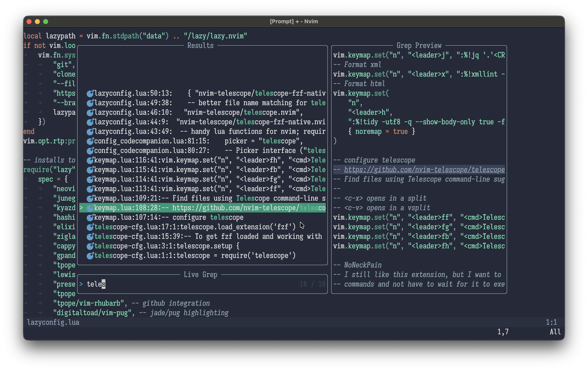Click the Lua icon next to telescope-cfg.lua:1:1
Viewport: 588px width, 371px height.
(x=90, y=255)
